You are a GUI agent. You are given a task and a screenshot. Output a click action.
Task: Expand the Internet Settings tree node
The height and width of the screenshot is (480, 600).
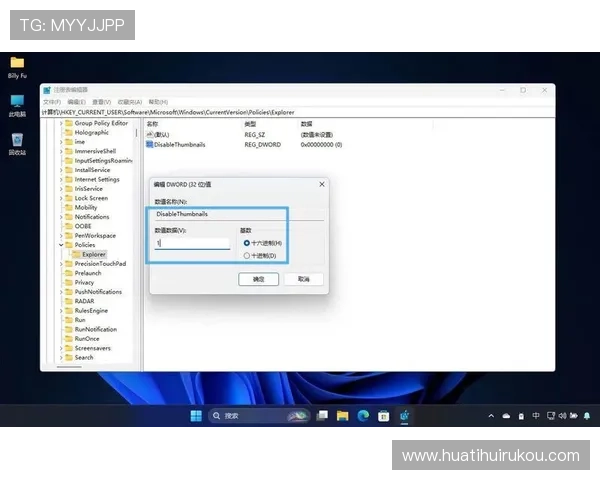pos(61,180)
